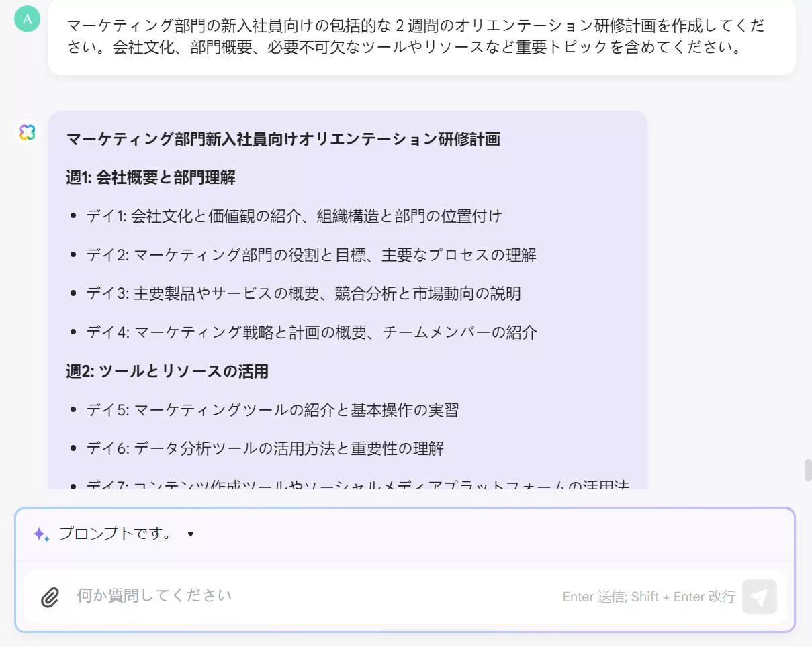This screenshot has width=812, height=647.
Task: Click the 週2: ツールとリソースの活用 heading
Action: [167, 371]
